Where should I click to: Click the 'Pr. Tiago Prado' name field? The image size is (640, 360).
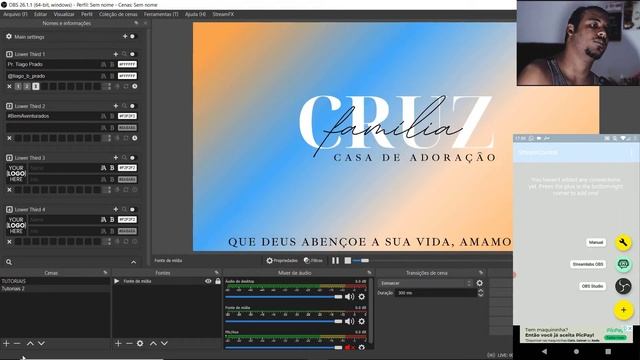[x=52, y=64]
